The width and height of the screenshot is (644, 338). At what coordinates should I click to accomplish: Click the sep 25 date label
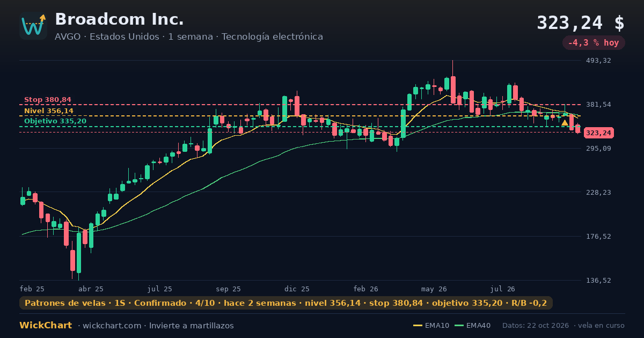click(x=228, y=289)
